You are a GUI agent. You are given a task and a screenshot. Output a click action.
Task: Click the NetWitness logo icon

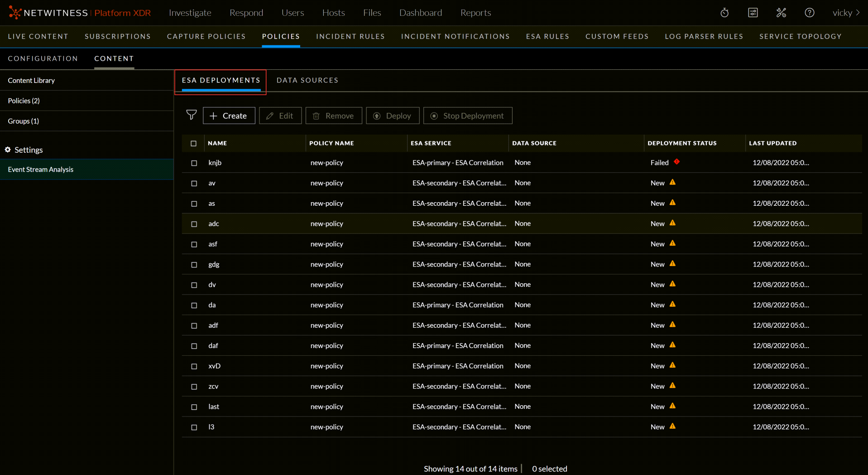pyautogui.click(x=15, y=13)
